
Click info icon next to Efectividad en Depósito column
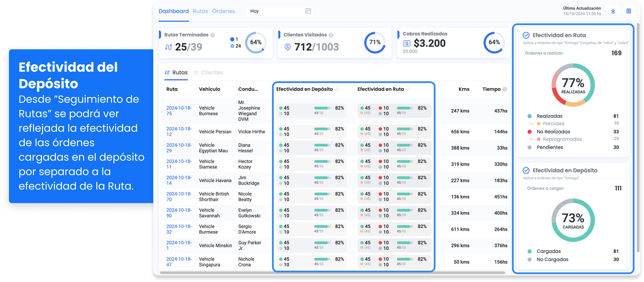[x=337, y=89]
